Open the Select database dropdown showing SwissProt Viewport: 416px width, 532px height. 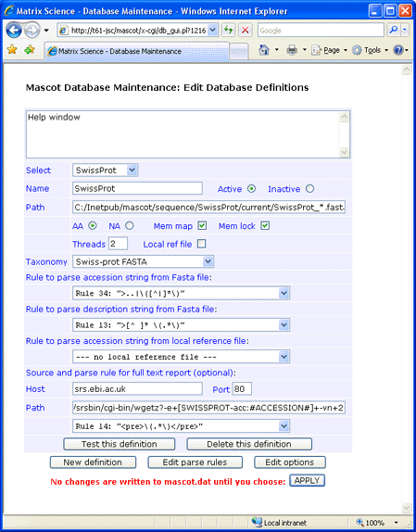tap(105, 170)
